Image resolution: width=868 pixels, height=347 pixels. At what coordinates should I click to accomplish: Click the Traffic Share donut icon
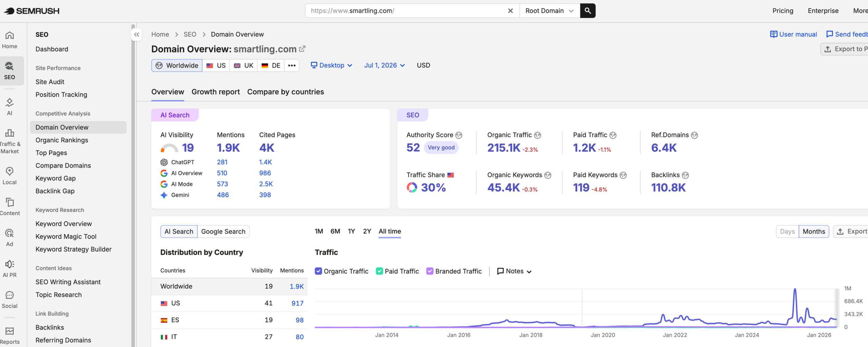tap(412, 187)
